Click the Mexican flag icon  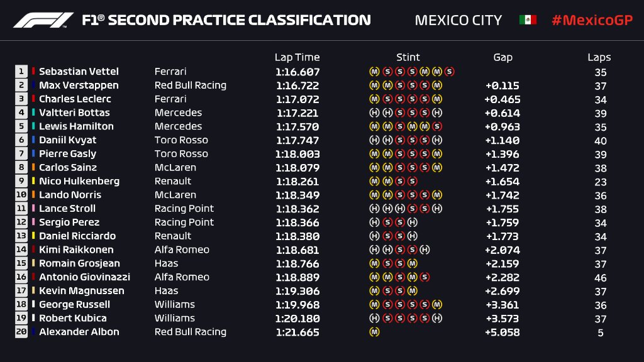528,20
